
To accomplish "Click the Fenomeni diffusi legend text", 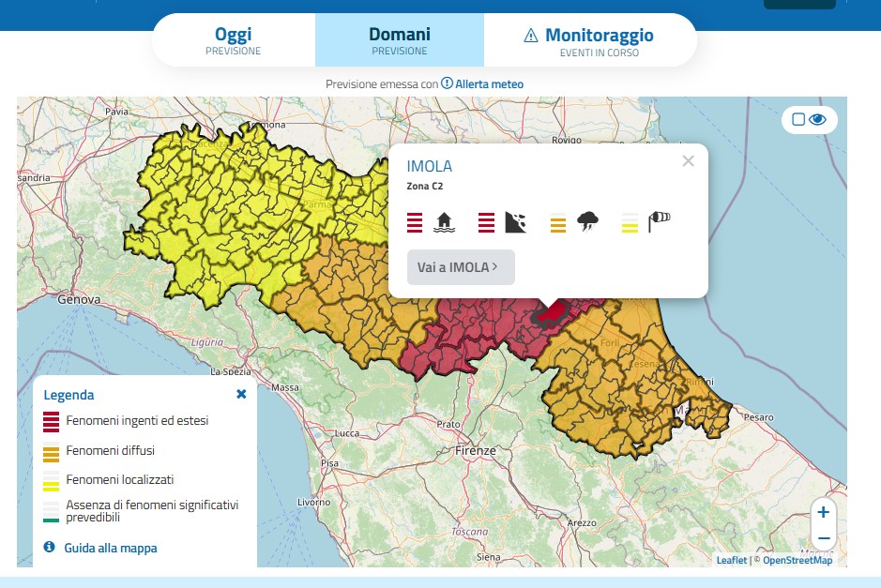I will [110, 450].
